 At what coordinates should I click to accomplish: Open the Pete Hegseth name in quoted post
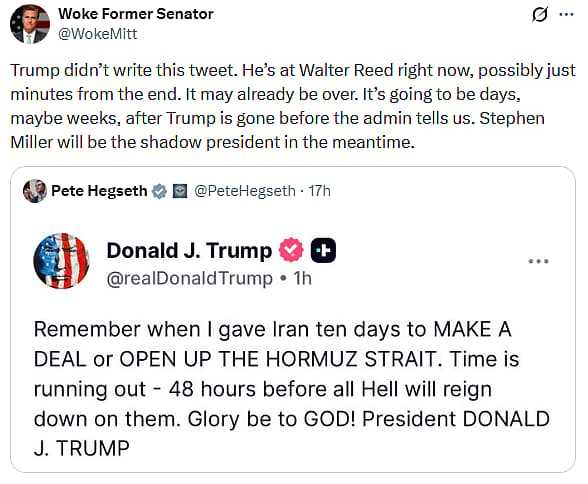(99, 191)
